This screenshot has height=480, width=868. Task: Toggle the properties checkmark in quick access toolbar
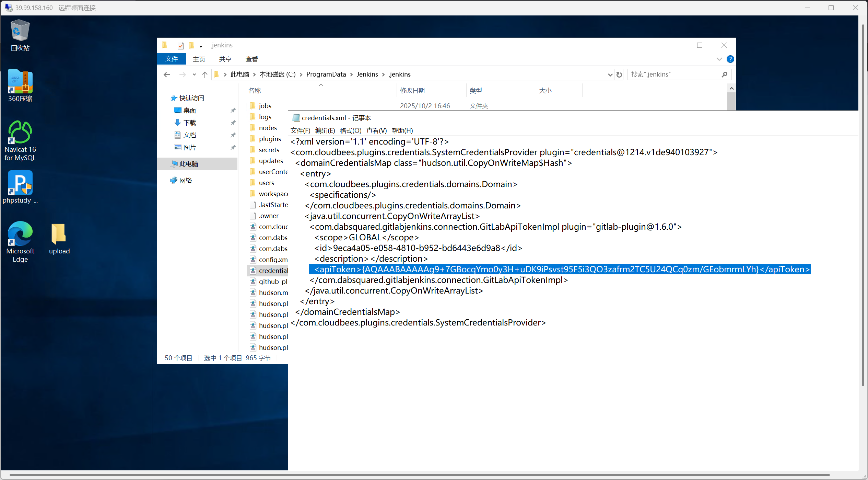pos(181,45)
